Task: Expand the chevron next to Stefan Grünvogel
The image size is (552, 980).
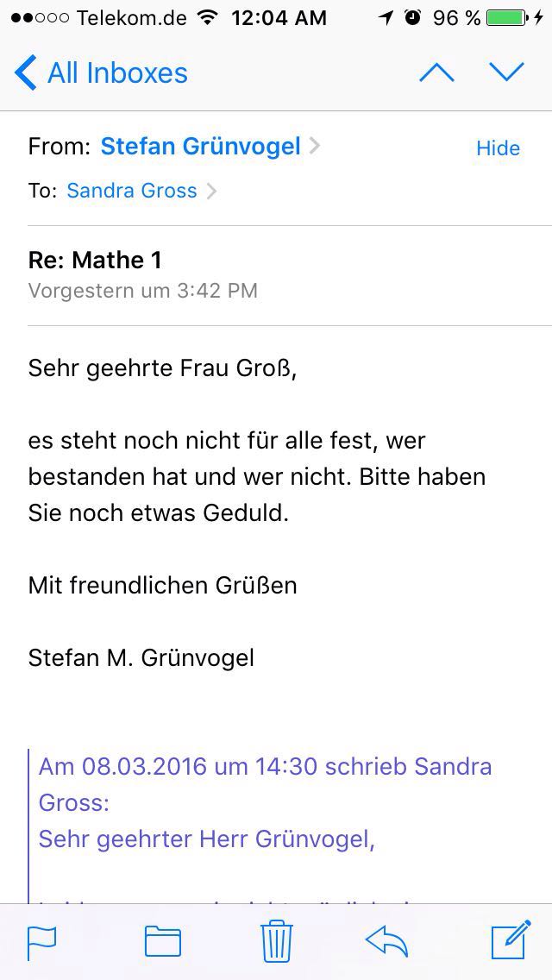Action: point(315,146)
